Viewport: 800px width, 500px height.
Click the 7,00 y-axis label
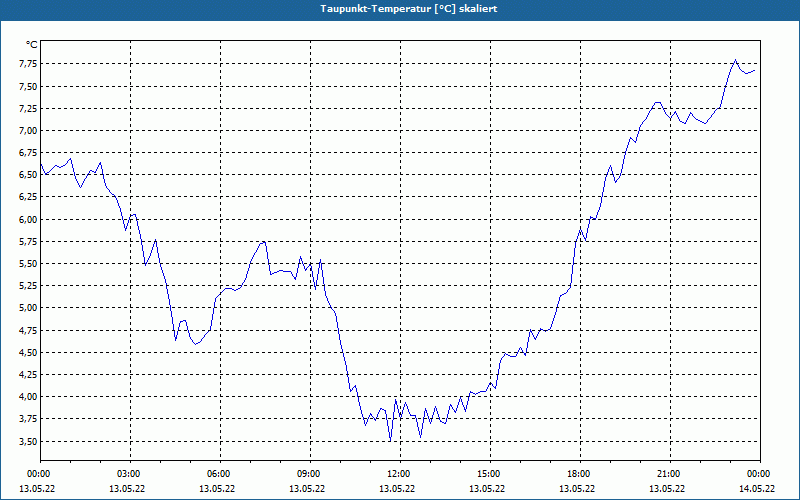coord(29,131)
